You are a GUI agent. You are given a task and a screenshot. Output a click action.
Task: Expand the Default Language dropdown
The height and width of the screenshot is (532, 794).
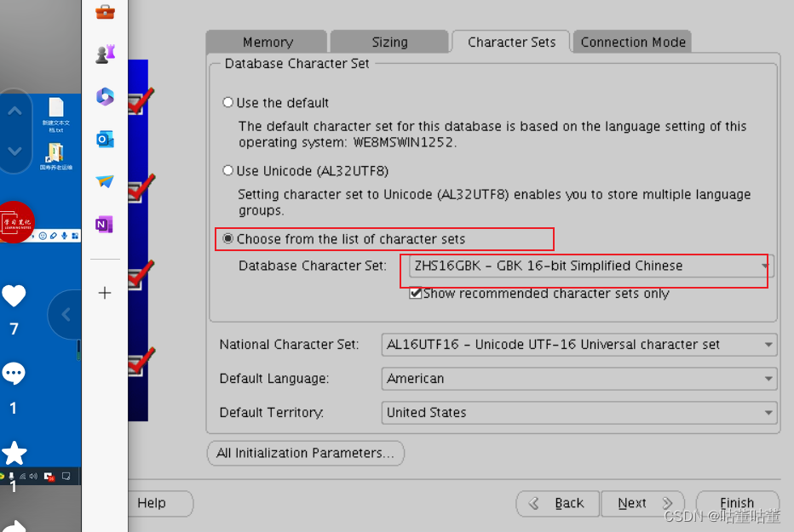768,379
